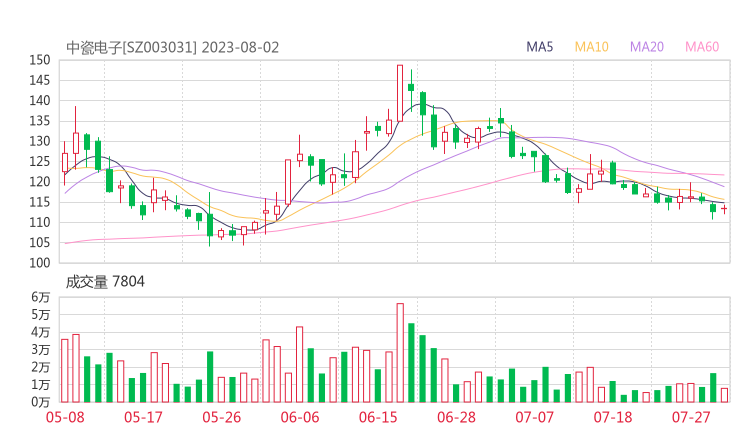740x440 pixels.
Task: Click the 06-06 date axis label
Action: click(300, 417)
